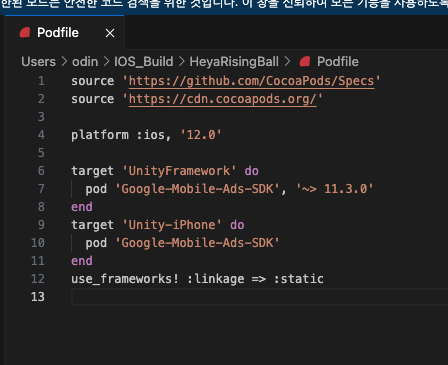Click the ':linkage' symbol on line 12
Image resolution: width=448 pixels, height=365 pixels.
[216, 279]
